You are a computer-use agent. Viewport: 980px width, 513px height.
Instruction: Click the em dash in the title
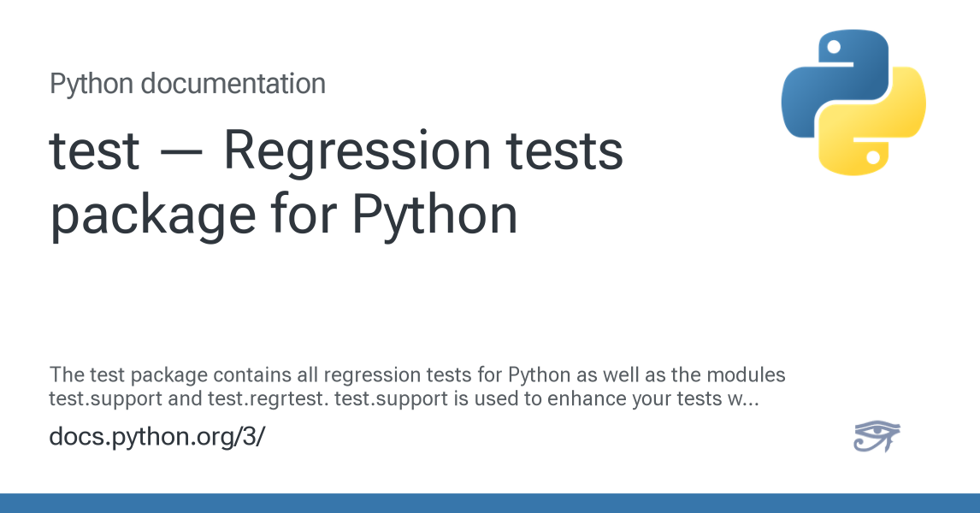[181, 153]
